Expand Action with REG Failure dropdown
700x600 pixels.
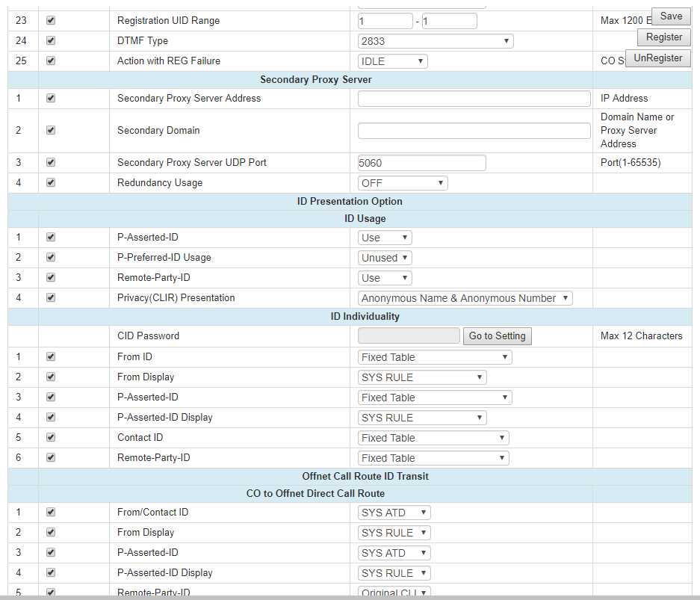[392, 61]
